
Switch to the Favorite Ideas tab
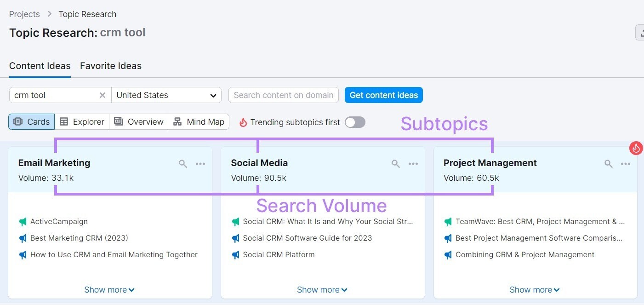pyautogui.click(x=110, y=66)
